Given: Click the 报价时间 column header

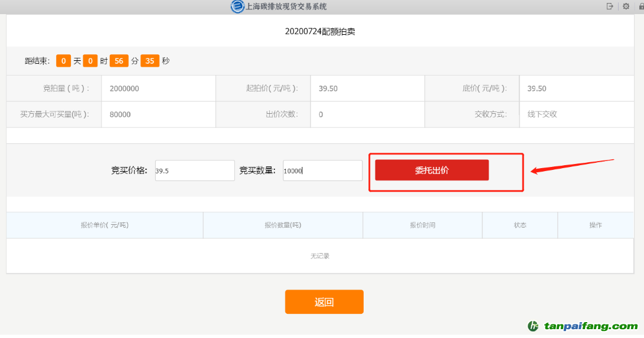Looking at the screenshot, I should pos(422,225).
